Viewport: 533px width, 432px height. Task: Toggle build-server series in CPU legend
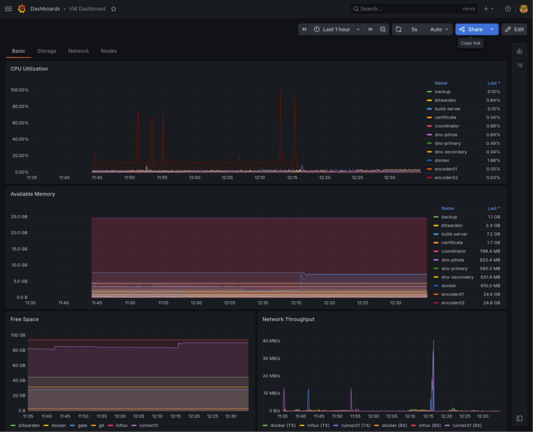pyautogui.click(x=448, y=109)
